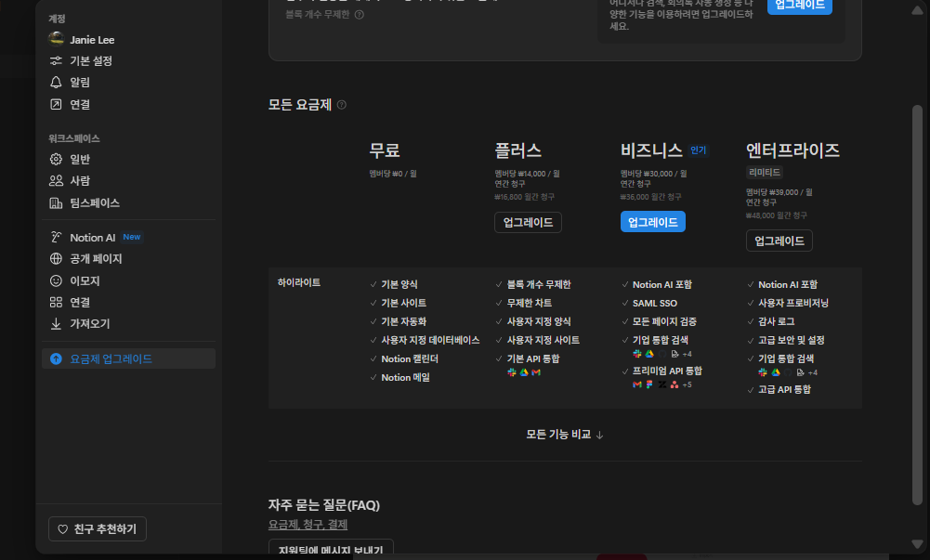930x560 pixels.
Task: Click Figma icon under 프리미엄 API 통합
Action: [649, 384]
